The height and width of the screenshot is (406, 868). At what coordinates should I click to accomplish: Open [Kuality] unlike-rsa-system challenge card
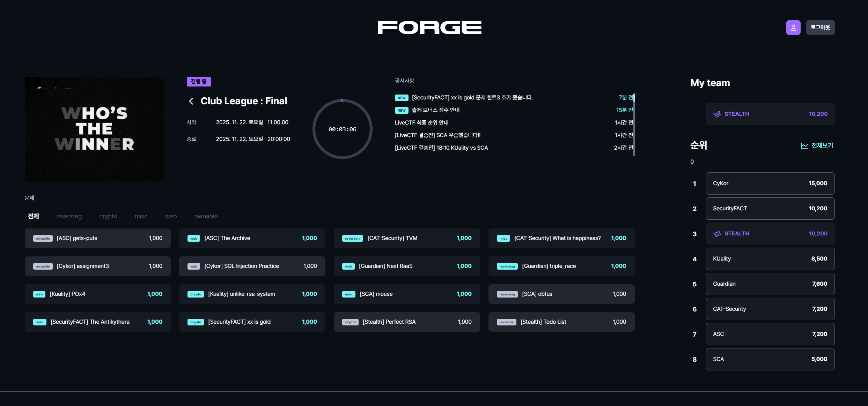click(252, 294)
